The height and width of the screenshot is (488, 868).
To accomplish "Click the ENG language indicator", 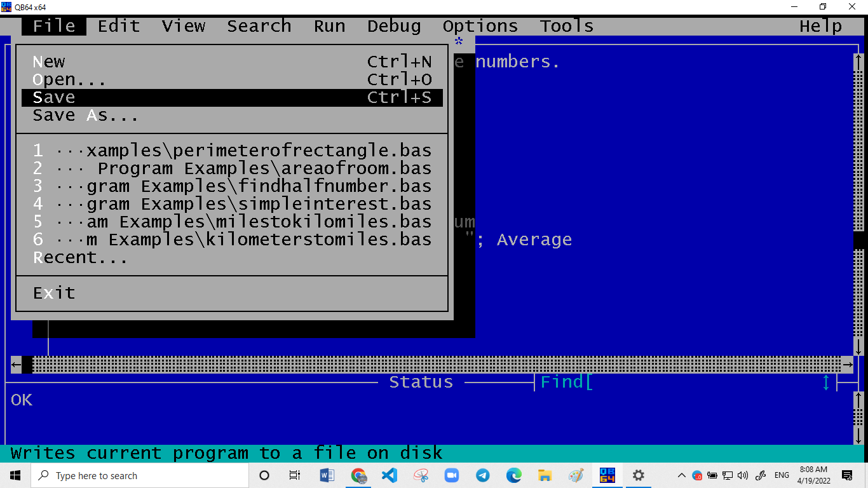I will pyautogui.click(x=782, y=475).
